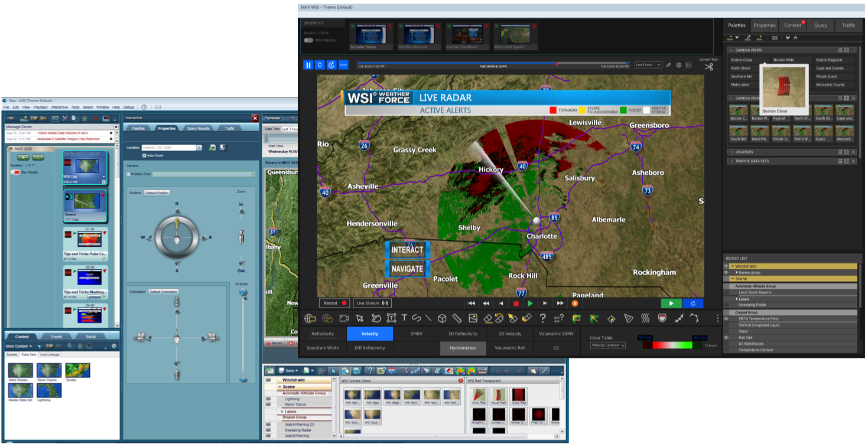This screenshot has height=444, width=868.
Task: Click the Live Stream button
Action: point(372,303)
